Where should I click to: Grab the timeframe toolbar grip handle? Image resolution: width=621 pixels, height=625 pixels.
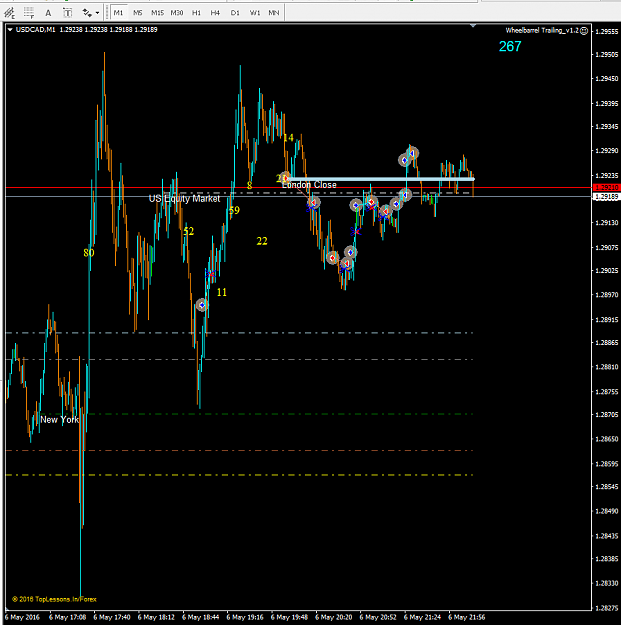(107, 13)
